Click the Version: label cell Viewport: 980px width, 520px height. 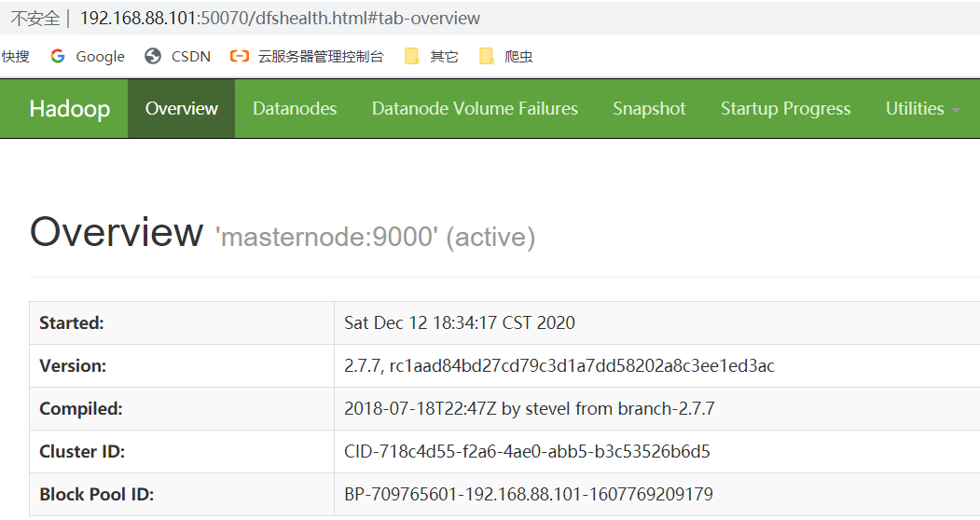tap(182, 365)
